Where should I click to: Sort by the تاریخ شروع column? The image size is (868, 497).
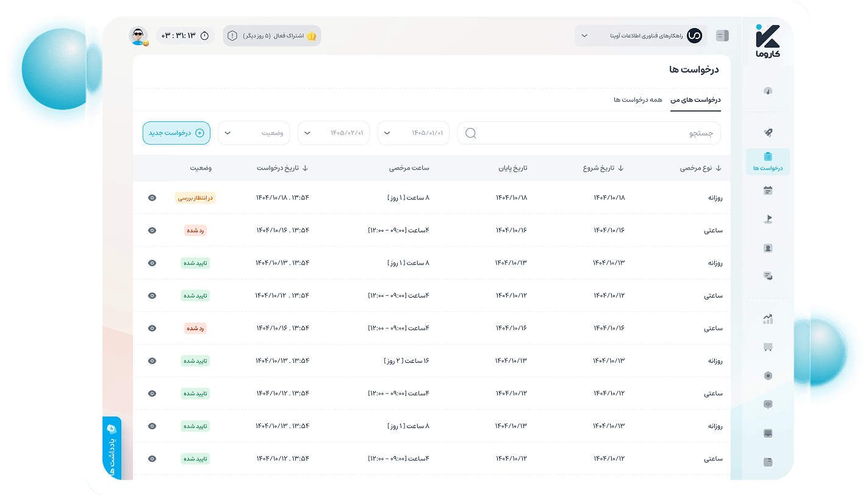point(603,168)
